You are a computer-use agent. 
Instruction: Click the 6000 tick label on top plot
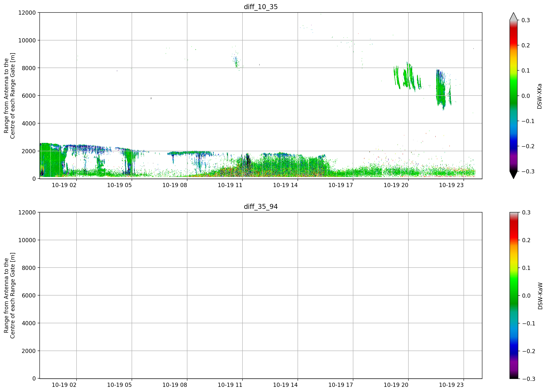pos(29,96)
